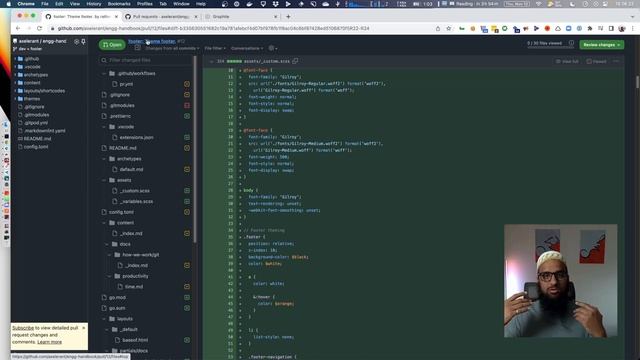Image resolution: width=640 pixels, height=360 pixels.
Task: Mark _custom.scss as Viewed
Action: point(596,61)
